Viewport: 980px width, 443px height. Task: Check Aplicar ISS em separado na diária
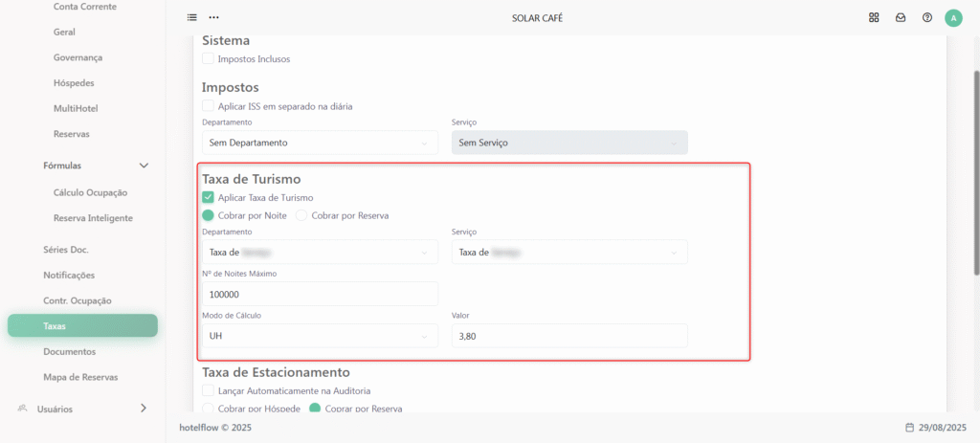(208, 106)
